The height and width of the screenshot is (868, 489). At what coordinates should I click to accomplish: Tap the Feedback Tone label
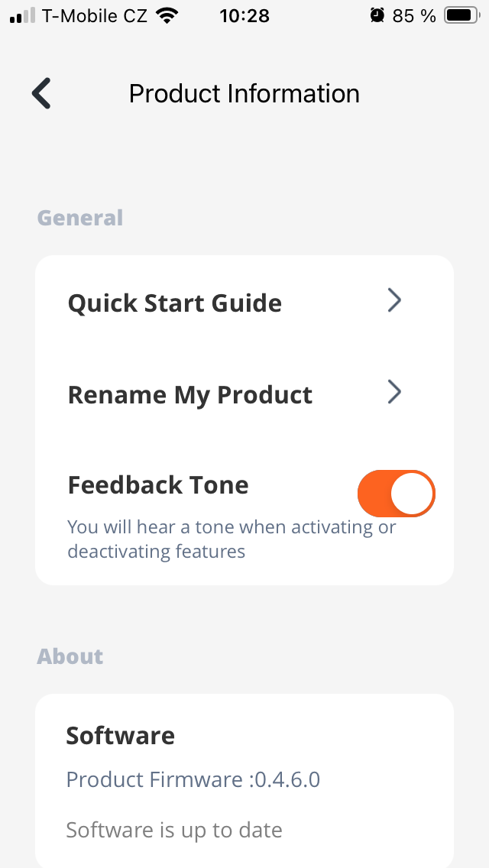(x=158, y=485)
